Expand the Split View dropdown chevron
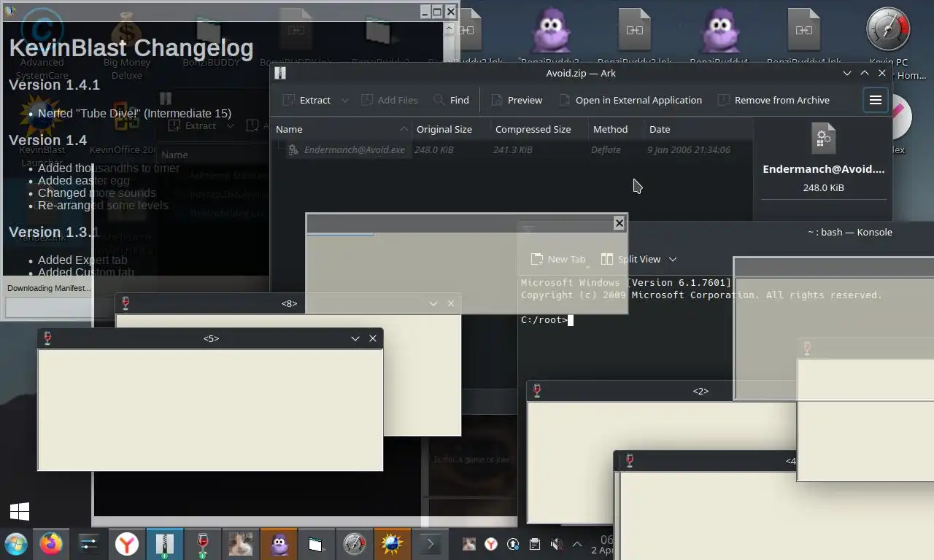The image size is (934, 560). pos(673,259)
